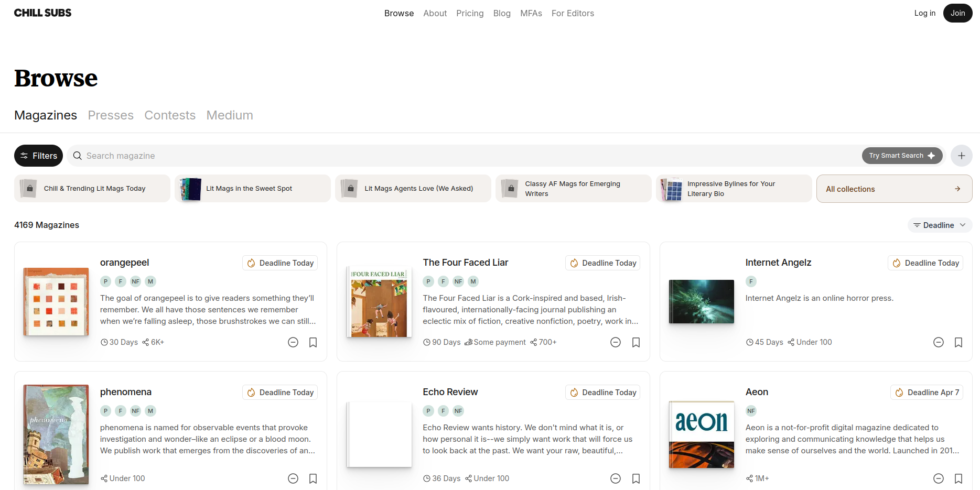
Task: Click minus circle on Echo Review card
Action: (616, 478)
